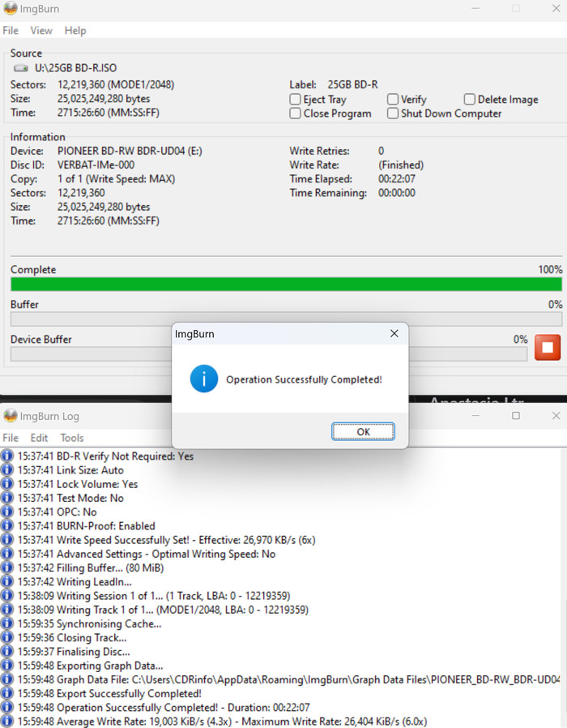Click info icon beside Filling Buffer line
567x728 pixels.
pyautogui.click(x=7, y=567)
